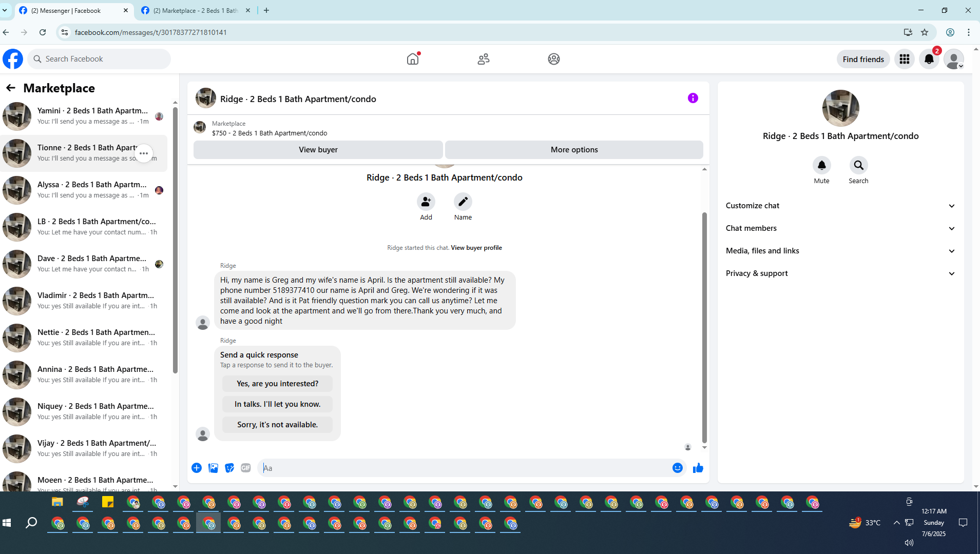The height and width of the screenshot is (554, 980).
Task: Open Niquey conversation
Action: (84, 412)
